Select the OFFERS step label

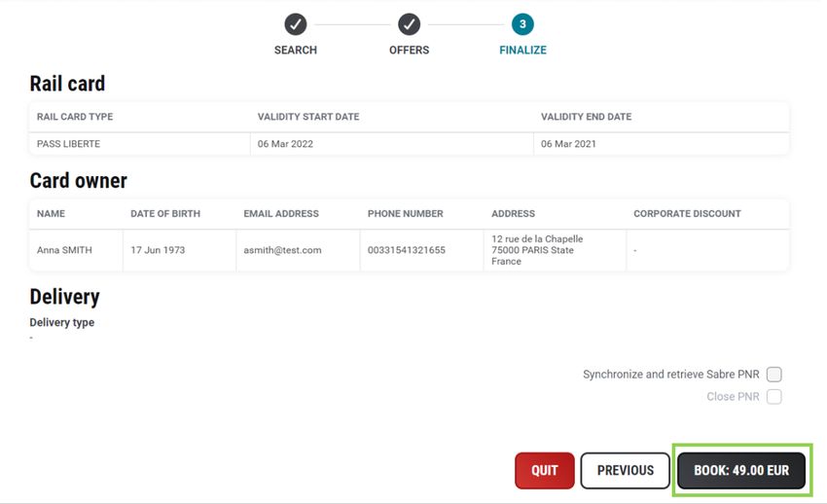point(410,50)
